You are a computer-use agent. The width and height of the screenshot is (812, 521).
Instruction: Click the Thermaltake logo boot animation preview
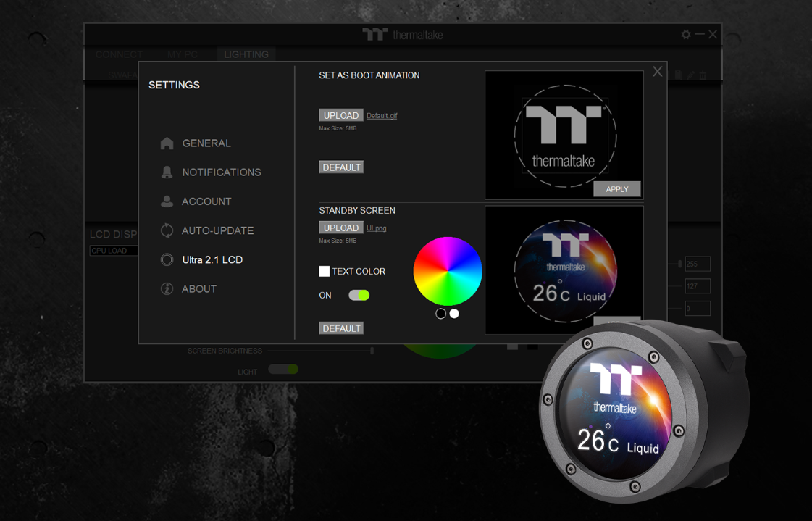tap(564, 136)
